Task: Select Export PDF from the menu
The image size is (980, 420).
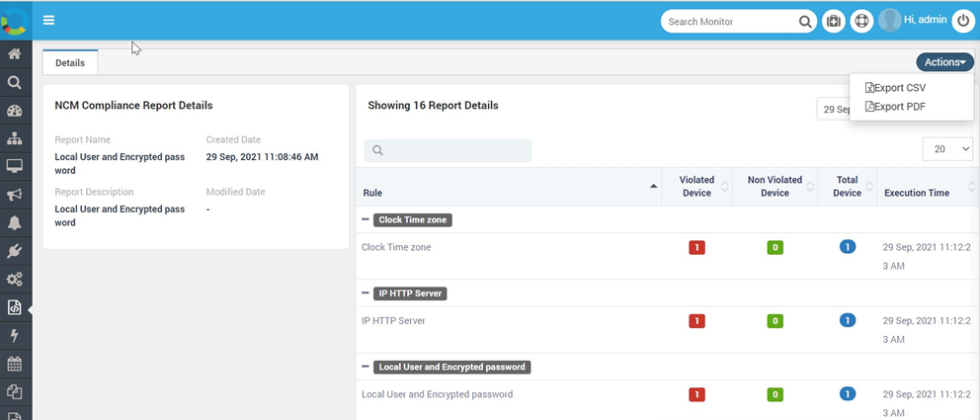Action: click(x=895, y=107)
